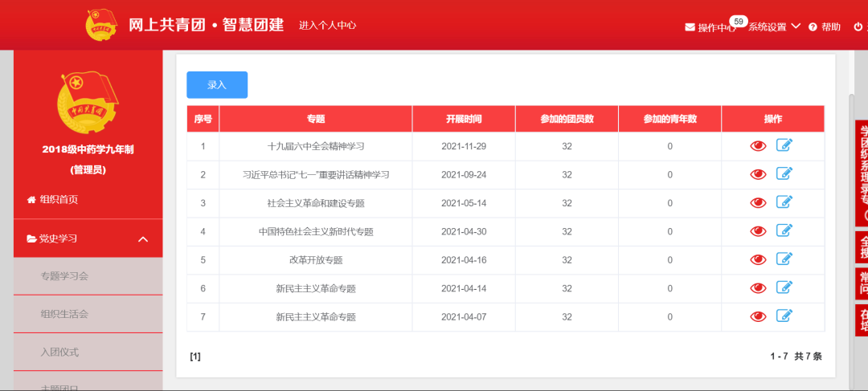Edit the 2021-04-07 新民主主义革命专题 row
Screen dimensions: 868x391
point(784,316)
